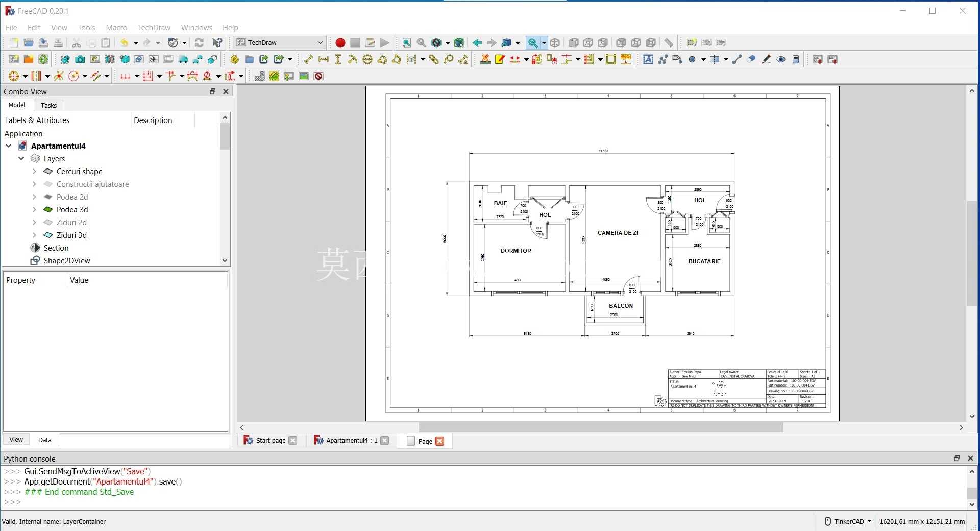Toggle the bounding box display icon

pyautogui.click(x=459, y=43)
